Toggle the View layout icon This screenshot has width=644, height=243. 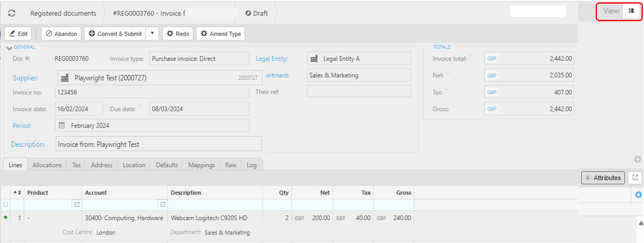click(x=631, y=11)
